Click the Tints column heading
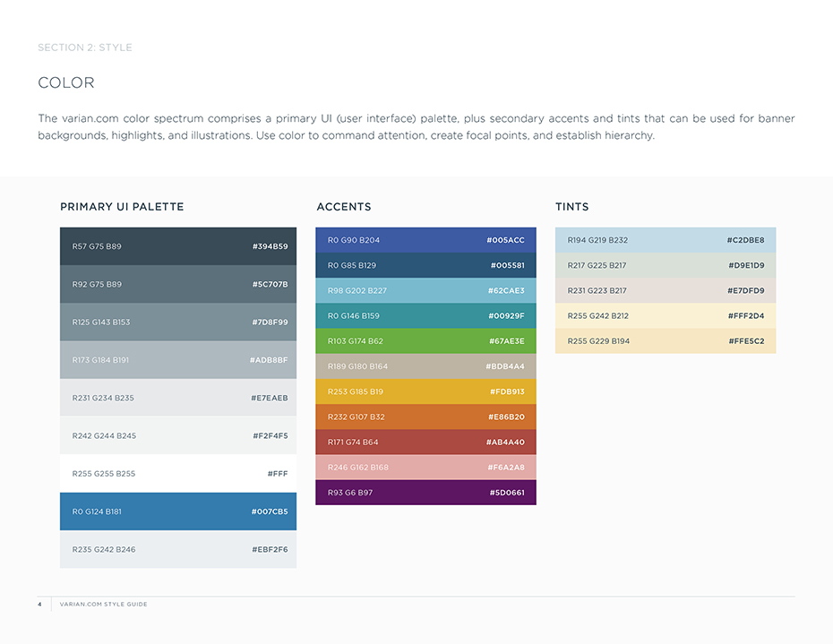 (x=572, y=207)
